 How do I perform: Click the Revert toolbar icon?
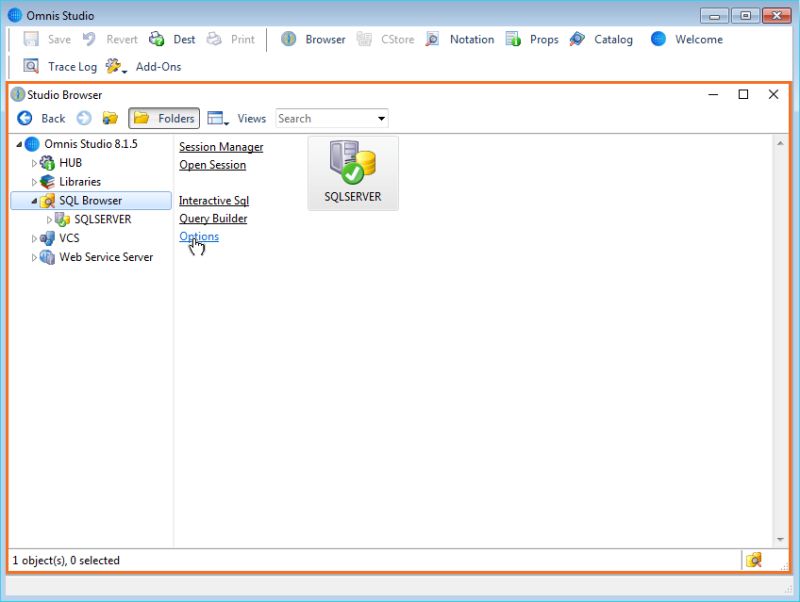(x=89, y=39)
